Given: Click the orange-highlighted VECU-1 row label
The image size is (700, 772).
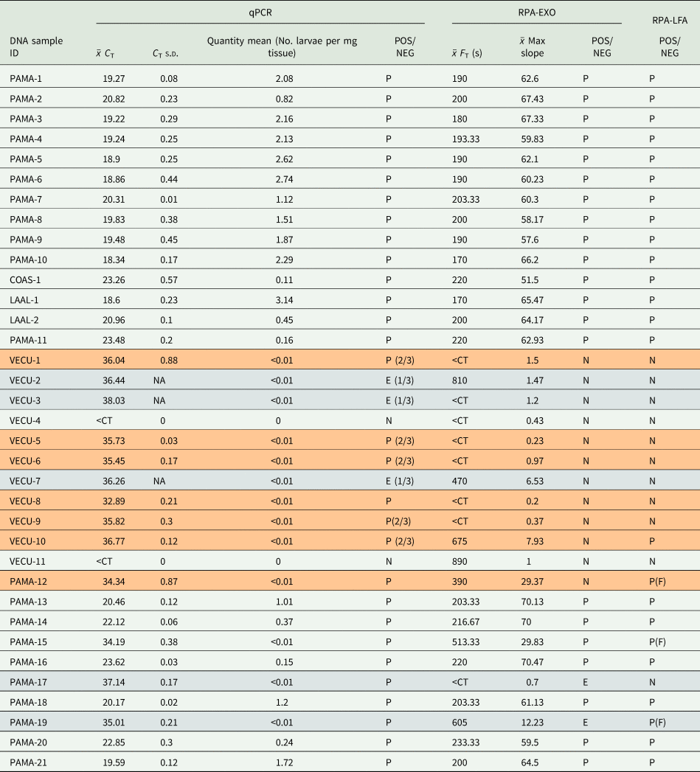Looking at the screenshot, I should (25, 361).
